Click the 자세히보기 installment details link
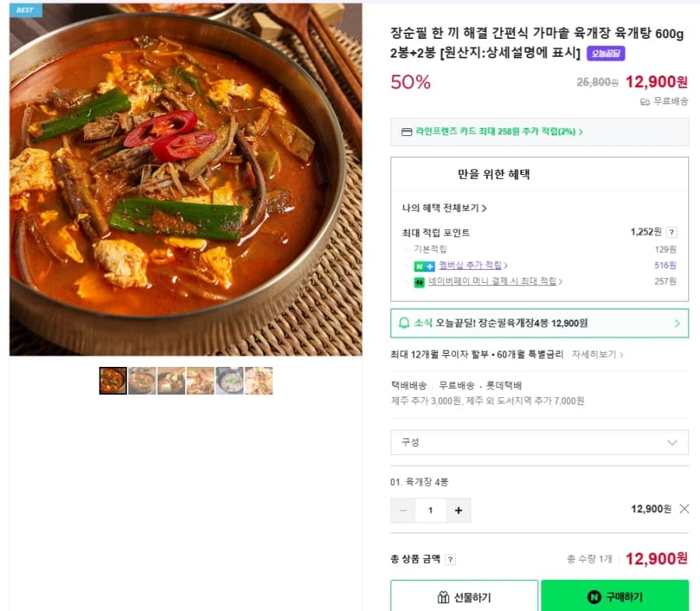Image resolution: width=700 pixels, height=611 pixels. [x=597, y=354]
